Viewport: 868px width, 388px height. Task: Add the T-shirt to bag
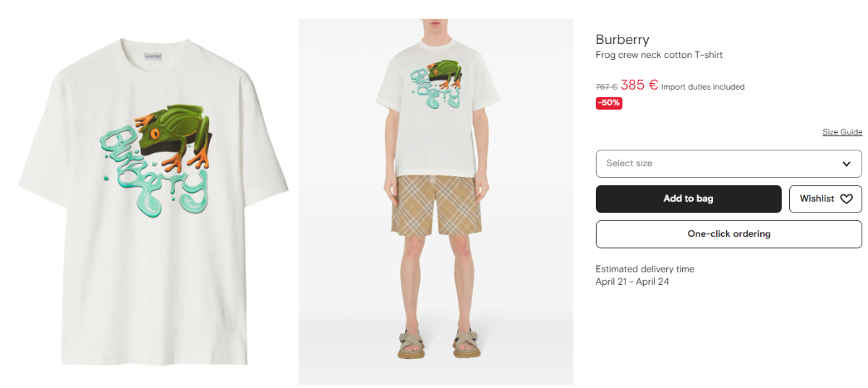[x=689, y=199]
